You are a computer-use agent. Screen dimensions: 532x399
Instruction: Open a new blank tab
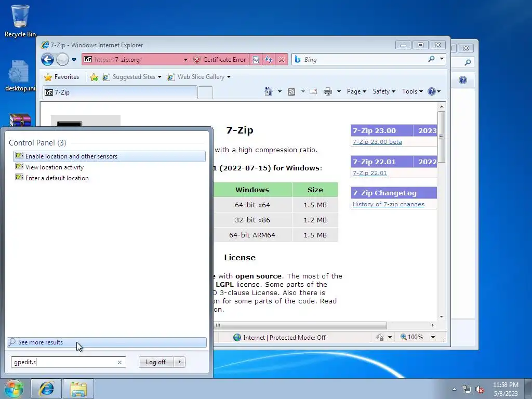(x=205, y=92)
